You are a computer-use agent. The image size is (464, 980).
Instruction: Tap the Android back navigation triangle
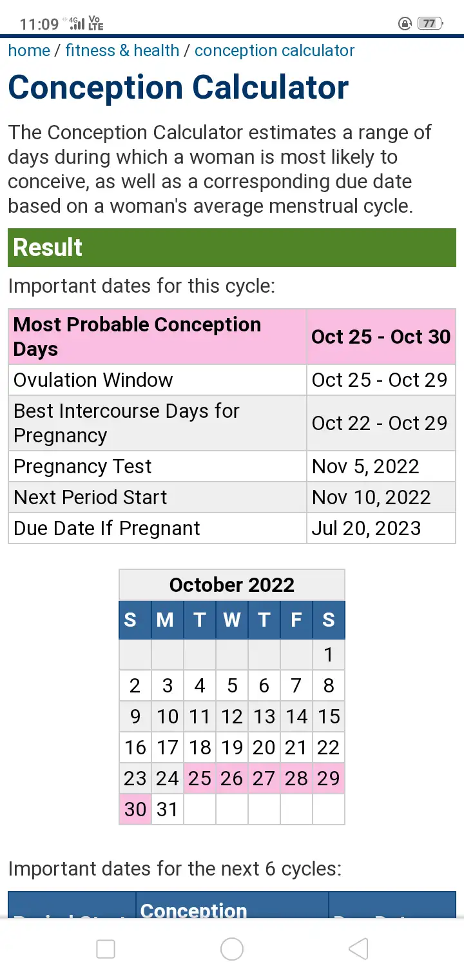click(x=358, y=948)
